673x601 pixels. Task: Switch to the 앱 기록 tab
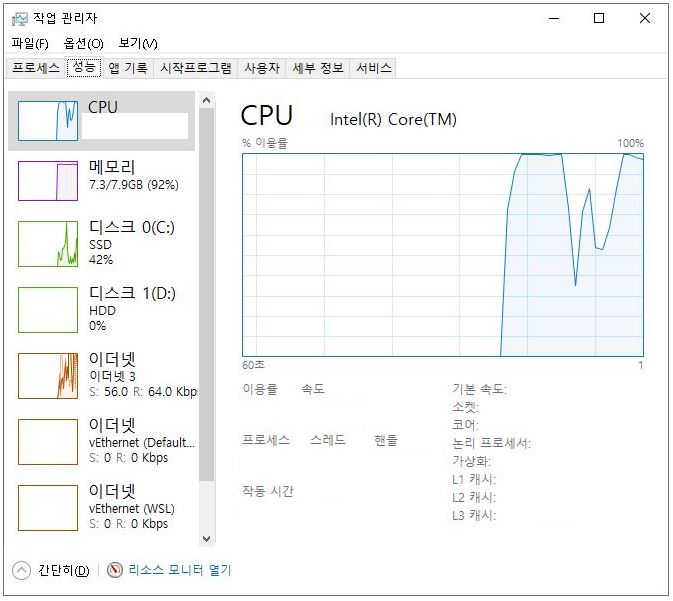[128, 68]
